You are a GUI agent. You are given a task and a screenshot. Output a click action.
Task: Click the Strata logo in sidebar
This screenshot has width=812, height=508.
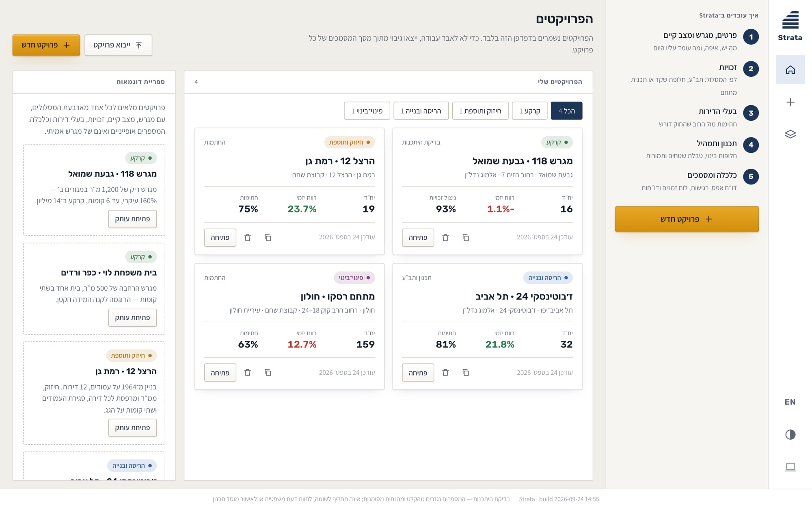[790, 26]
